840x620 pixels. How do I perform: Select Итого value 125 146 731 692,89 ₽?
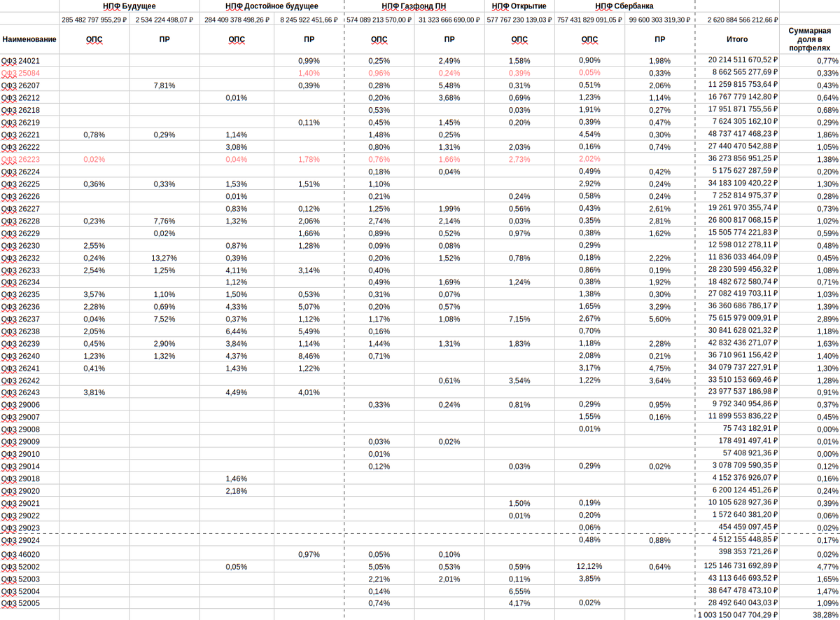pos(739,566)
